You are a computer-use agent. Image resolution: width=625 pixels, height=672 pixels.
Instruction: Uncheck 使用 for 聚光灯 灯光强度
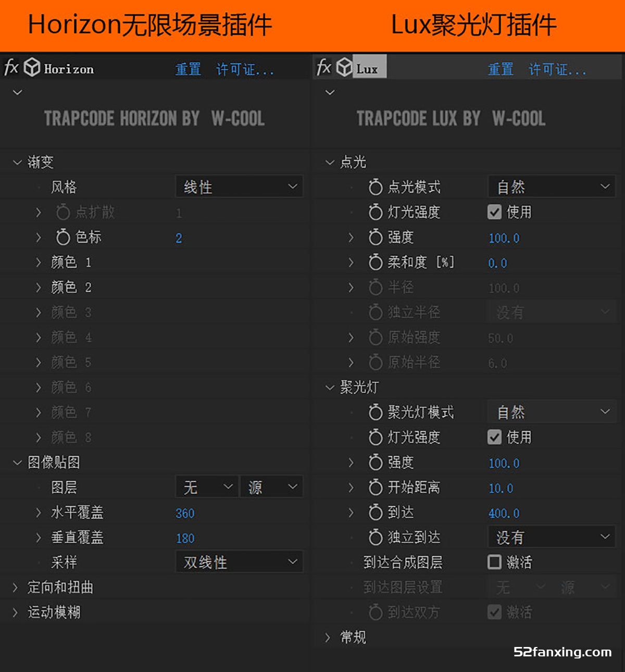(494, 437)
